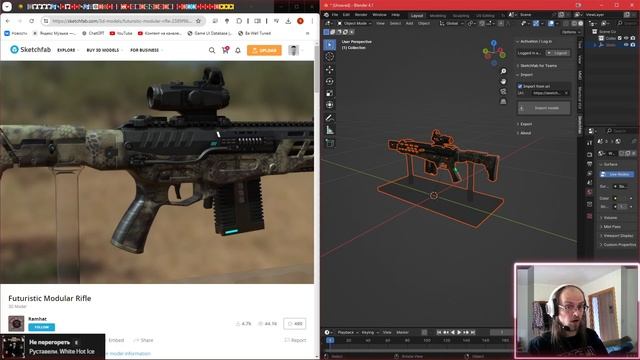Open Tool properties tab in Properties editor

pyautogui.click(x=589, y=143)
